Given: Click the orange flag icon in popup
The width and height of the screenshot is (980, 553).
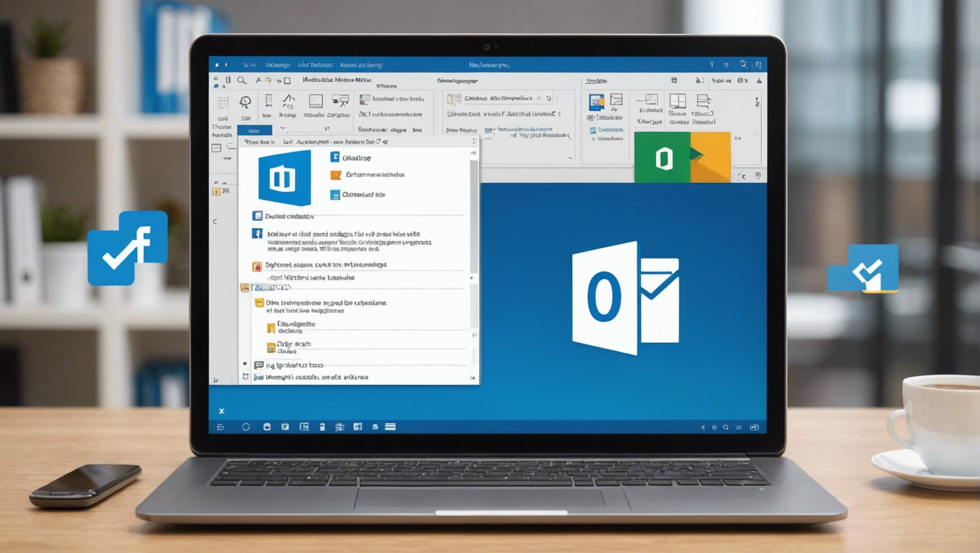Looking at the screenshot, I should pos(335,175).
